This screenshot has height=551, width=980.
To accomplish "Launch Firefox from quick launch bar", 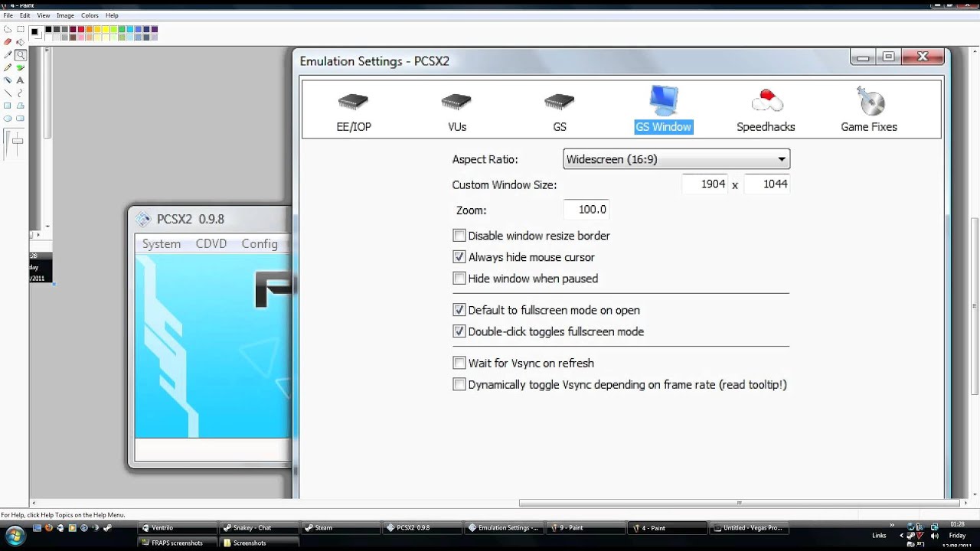I will [48, 528].
